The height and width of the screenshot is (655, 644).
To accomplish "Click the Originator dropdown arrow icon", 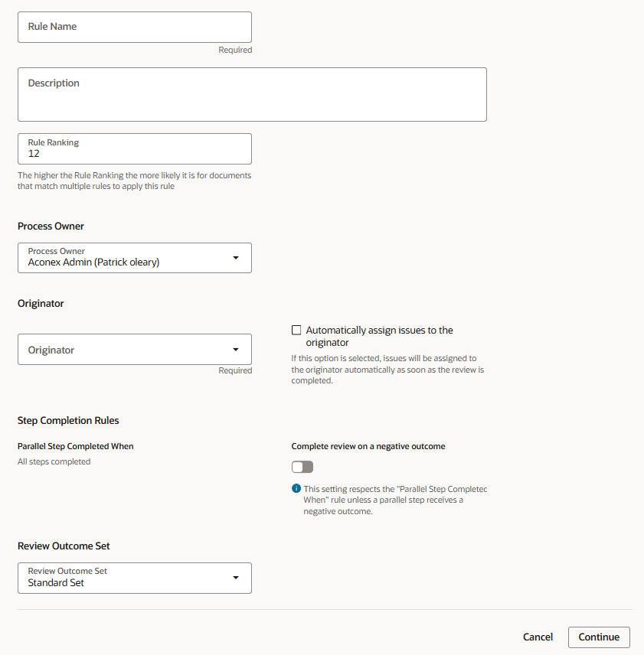I will [236, 350].
